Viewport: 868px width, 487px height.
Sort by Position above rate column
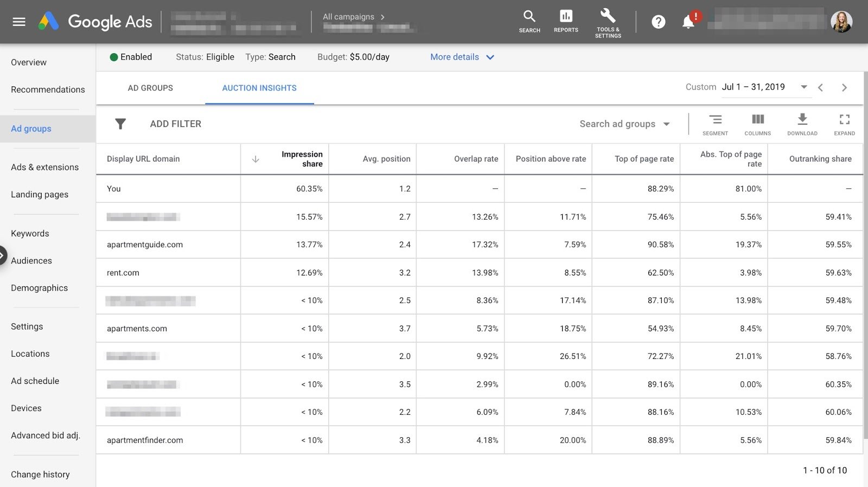[551, 159]
